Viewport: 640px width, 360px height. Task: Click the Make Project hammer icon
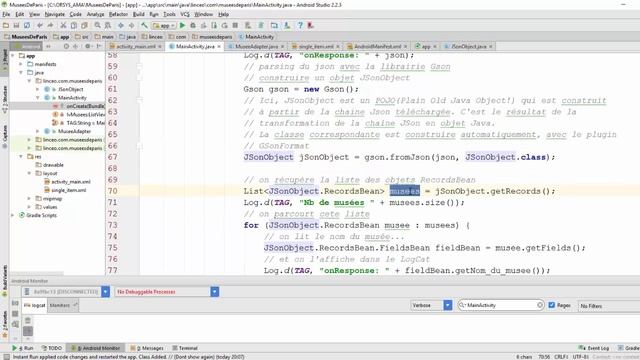click(144, 25)
